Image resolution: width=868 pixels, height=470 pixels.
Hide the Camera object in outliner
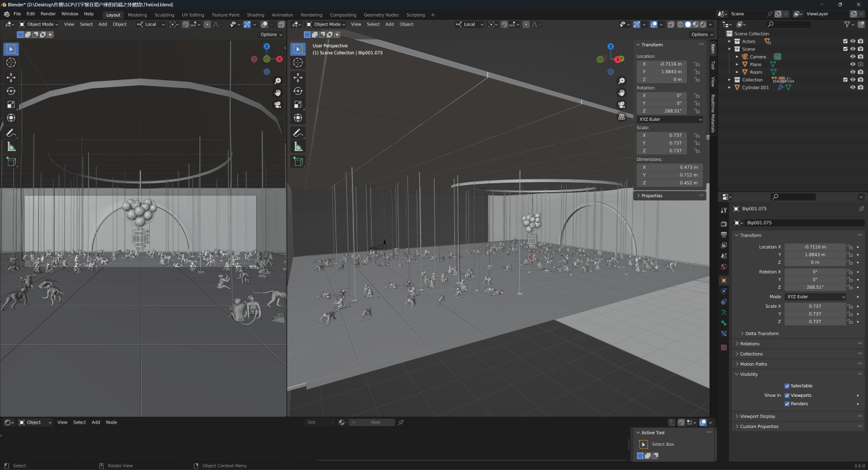[x=853, y=57]
